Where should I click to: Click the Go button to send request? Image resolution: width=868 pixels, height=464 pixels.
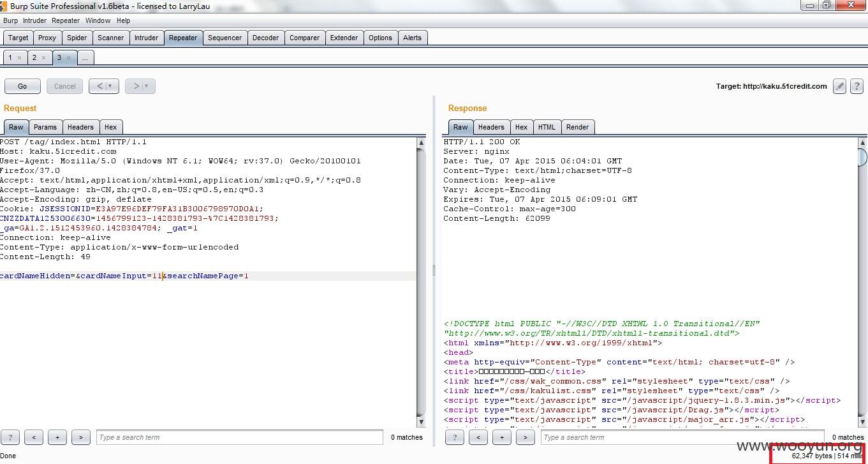pyautogui.click(x=22, y=86)
